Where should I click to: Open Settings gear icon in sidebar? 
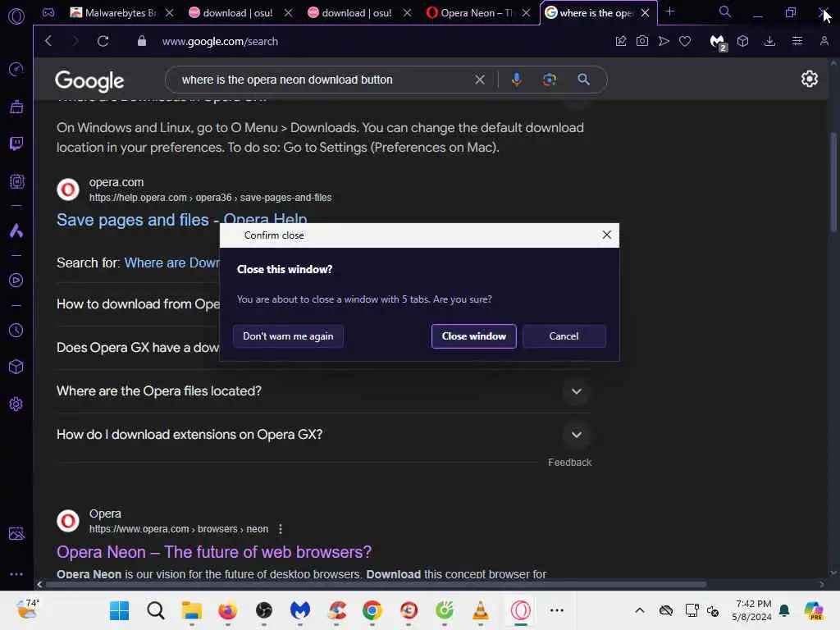click(16, 404)
